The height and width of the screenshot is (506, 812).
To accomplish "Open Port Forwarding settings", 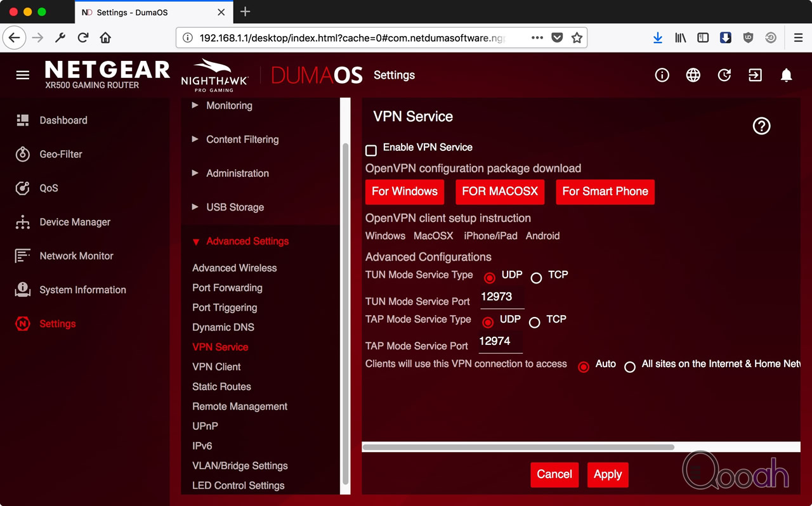I will (x=227, y=287).
